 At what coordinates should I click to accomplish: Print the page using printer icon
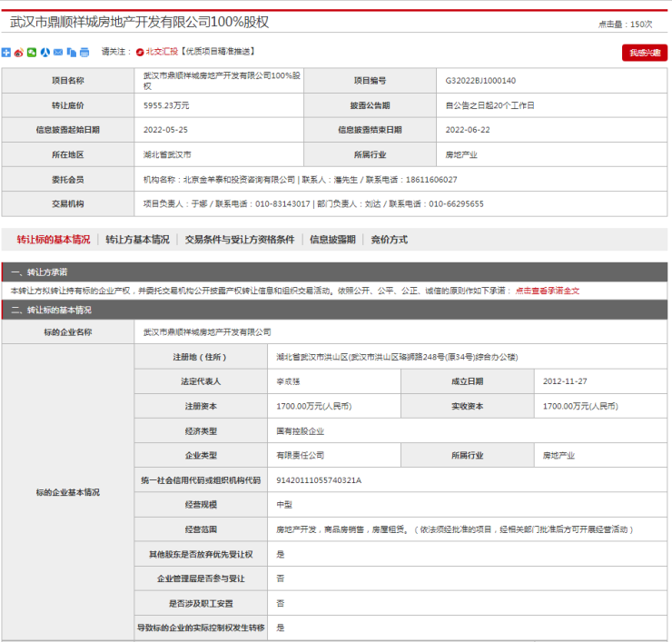(x=84, y=53)
